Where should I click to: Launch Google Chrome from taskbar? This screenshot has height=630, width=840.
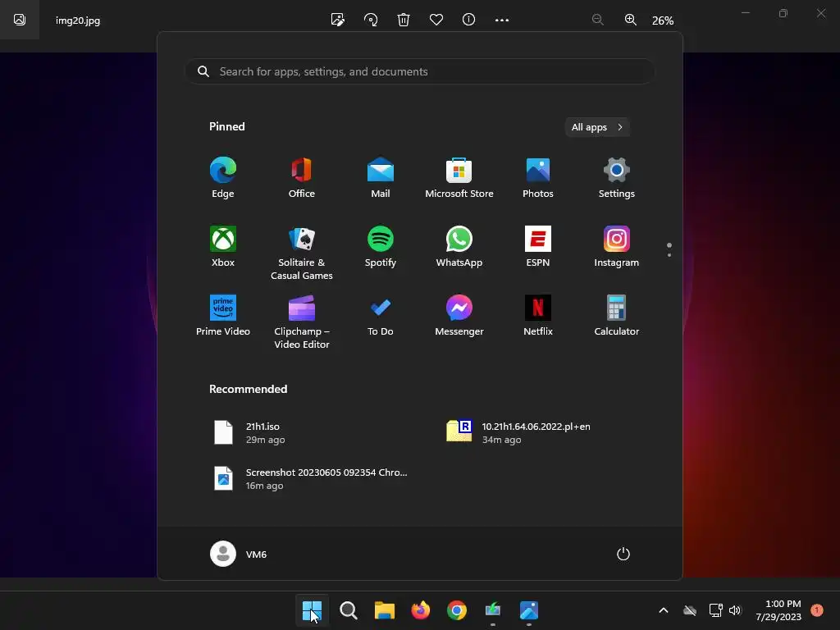[457, 610]
